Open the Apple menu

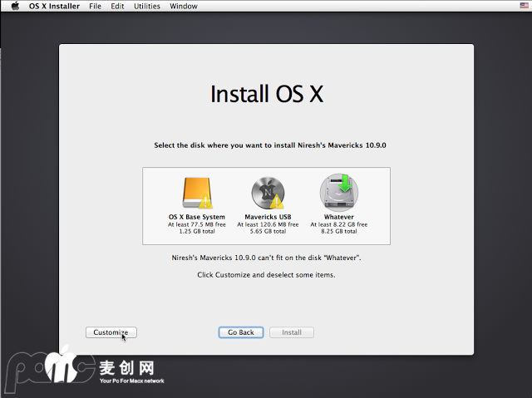(x=15, y=6)
